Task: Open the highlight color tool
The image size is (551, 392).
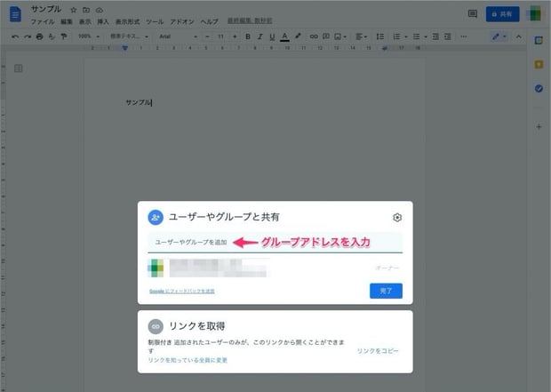Action: tap(298, 36)
